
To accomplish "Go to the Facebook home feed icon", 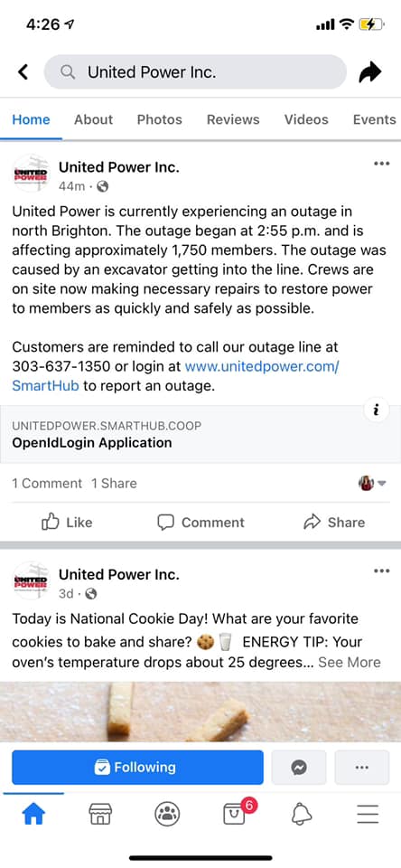I will 33,814.
